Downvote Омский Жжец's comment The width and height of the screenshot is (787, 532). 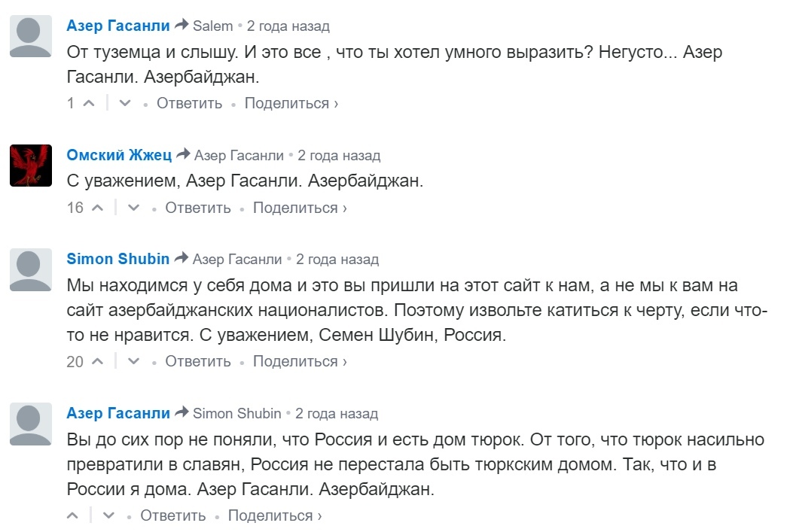click(133, 208)
